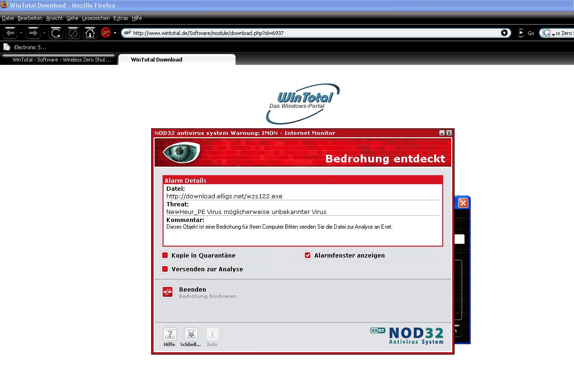Open Hilfe question mark icon
Viewport: 574px width, 392px height.
coord(169,334)
